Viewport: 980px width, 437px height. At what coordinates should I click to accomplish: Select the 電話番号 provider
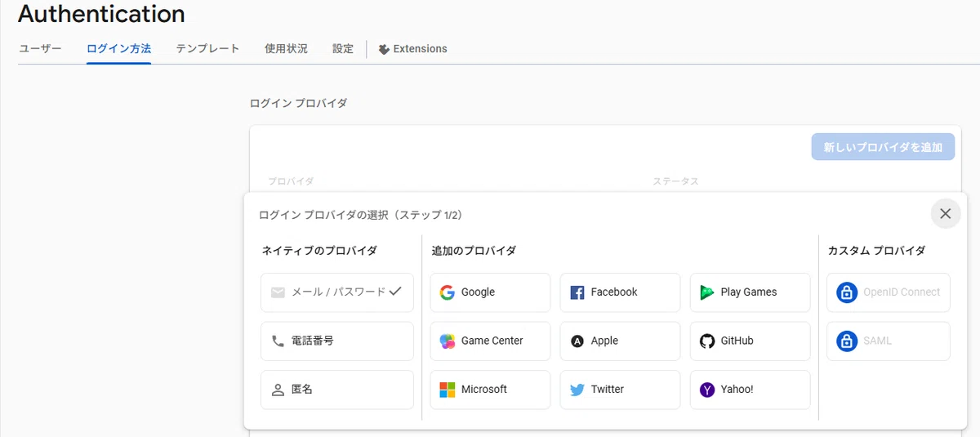[x=337, y=341]
